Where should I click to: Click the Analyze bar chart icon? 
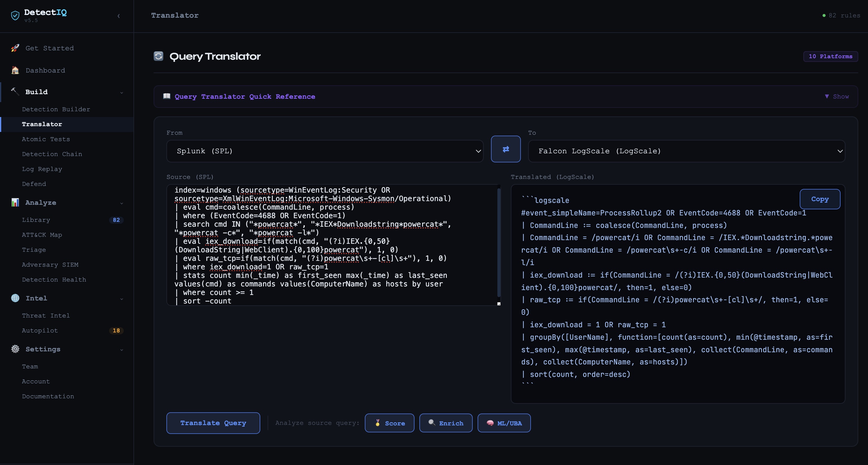tap(15, 203)
